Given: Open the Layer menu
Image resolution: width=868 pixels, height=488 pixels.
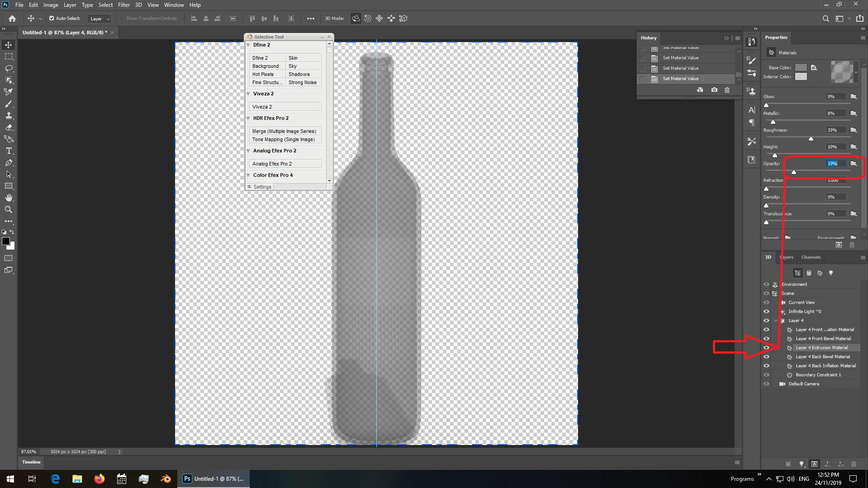Looking at the screenshot, I should point(70,5).
